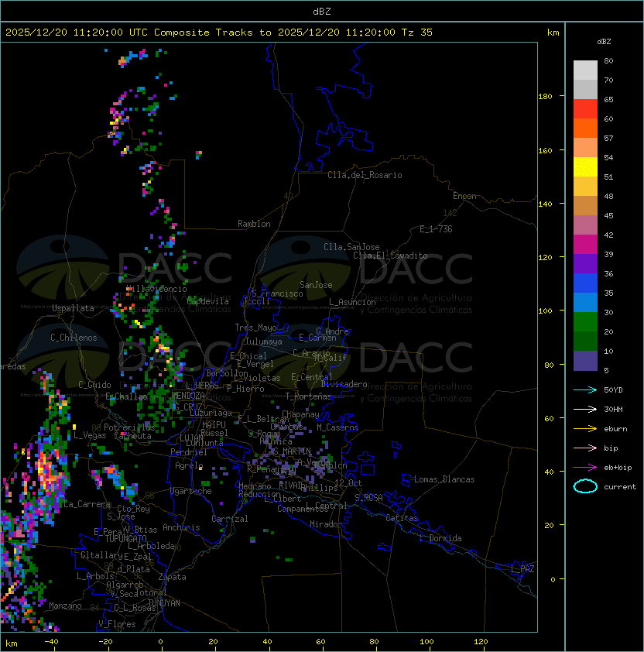Click the Capdevila map label
The image size is (644, 652).
(x=208, y=301)
